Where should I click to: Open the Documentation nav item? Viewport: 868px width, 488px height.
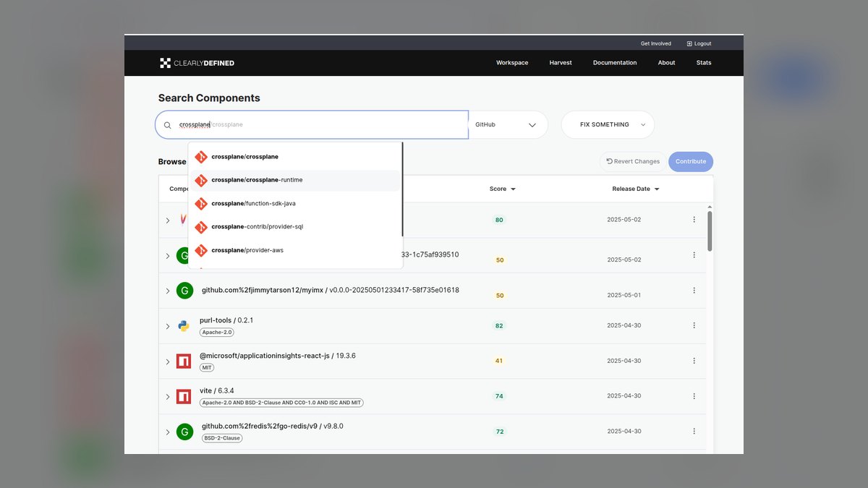pyautogui.click(x=615, y=63)
